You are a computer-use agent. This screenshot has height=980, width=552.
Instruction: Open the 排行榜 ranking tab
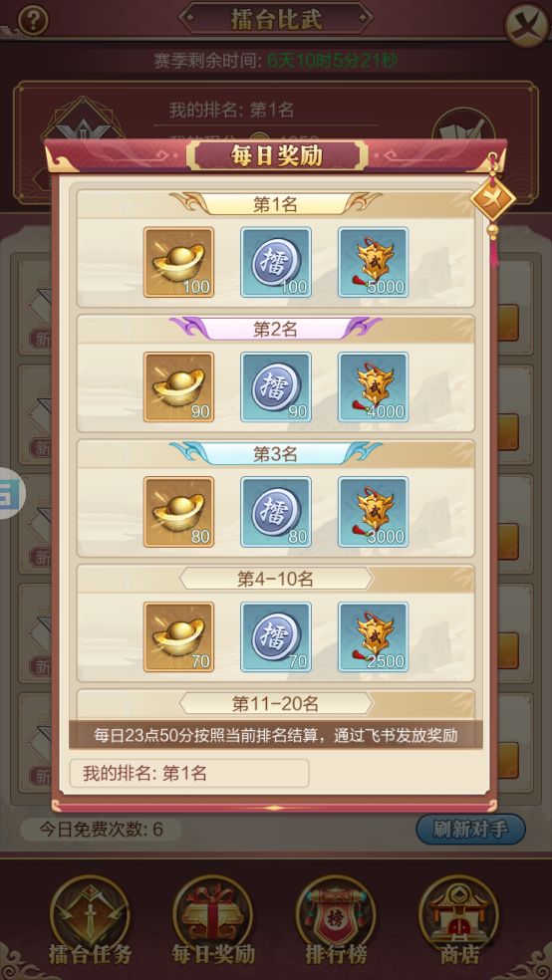click(336, 920)
